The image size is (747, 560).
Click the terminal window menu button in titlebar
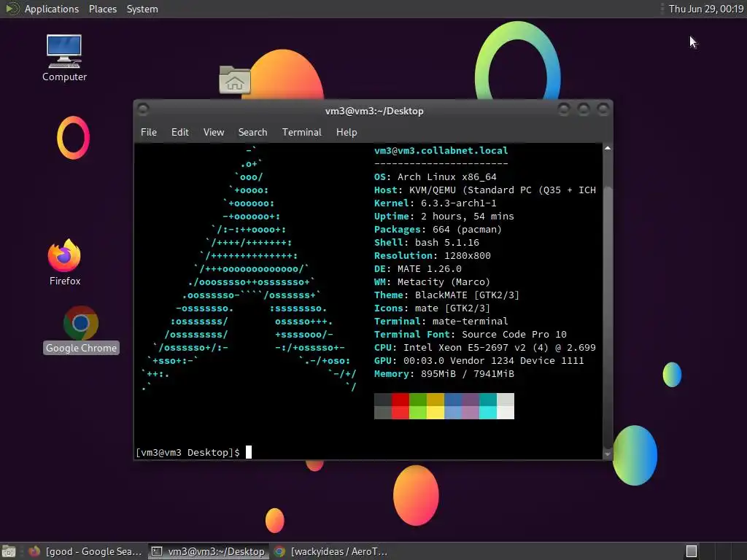[143, 109]
